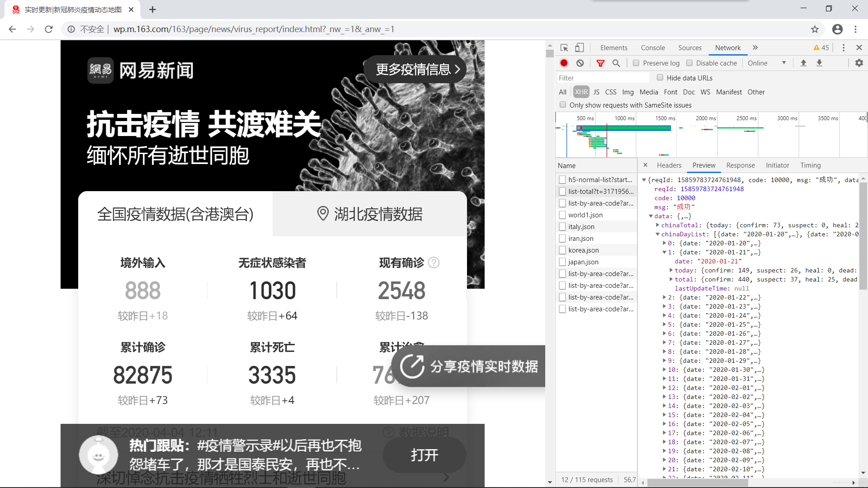Toggle the device toolbar
This screenshot has width=868, height=488.
coord(580,47)
